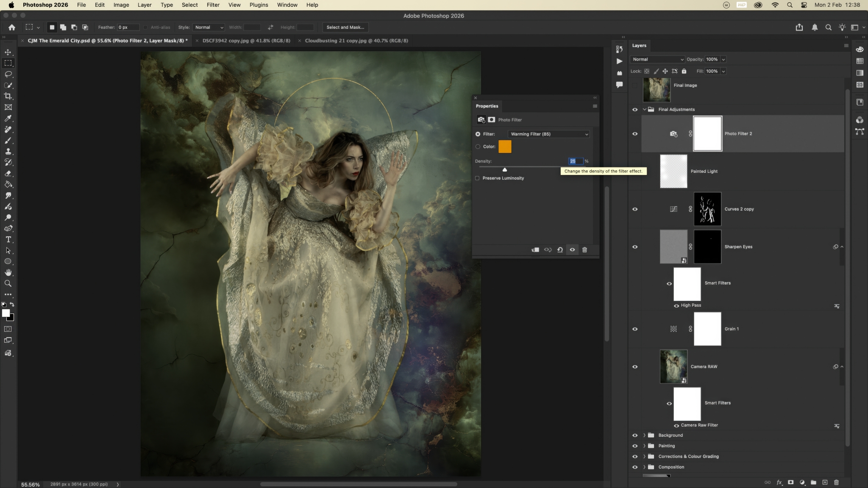Click the Select and Mask button
The width and height of the screenshot is (868, 488).
(345, 27)
